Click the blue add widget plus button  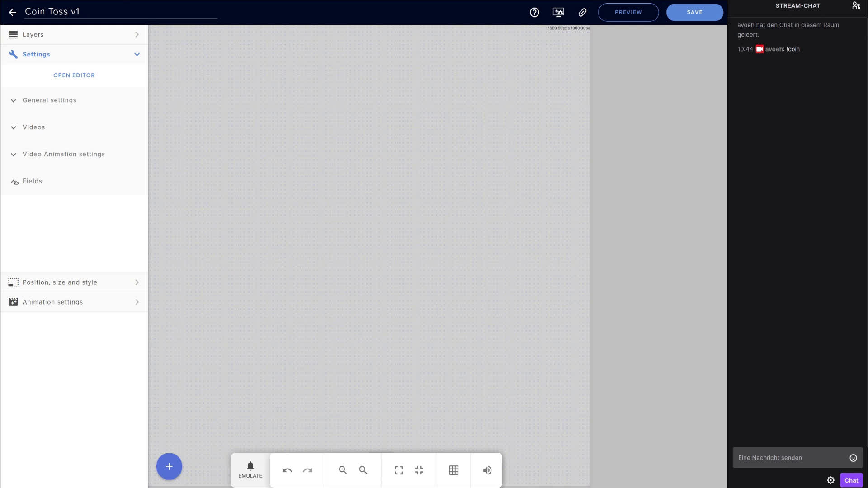click(x=169, y=466)
